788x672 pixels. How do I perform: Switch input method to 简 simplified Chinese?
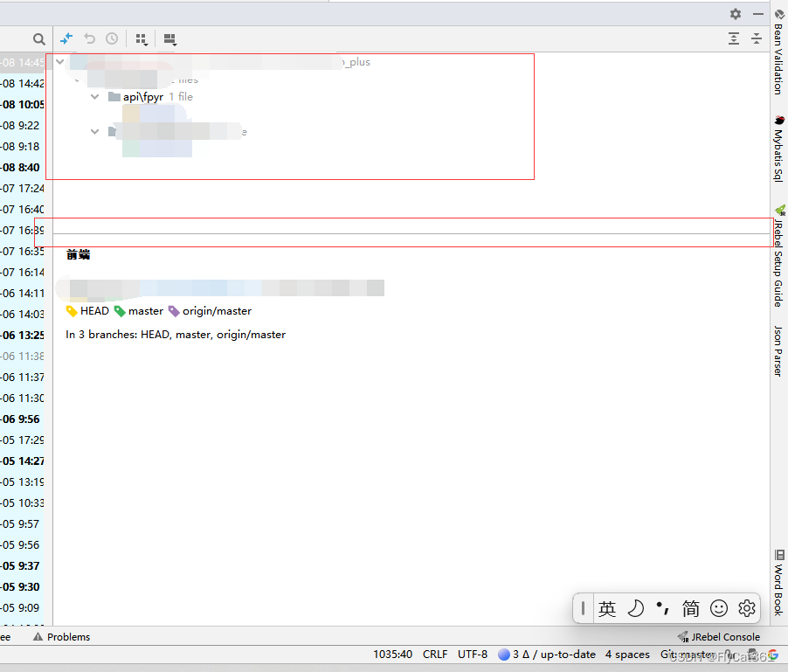click(691, 608)
